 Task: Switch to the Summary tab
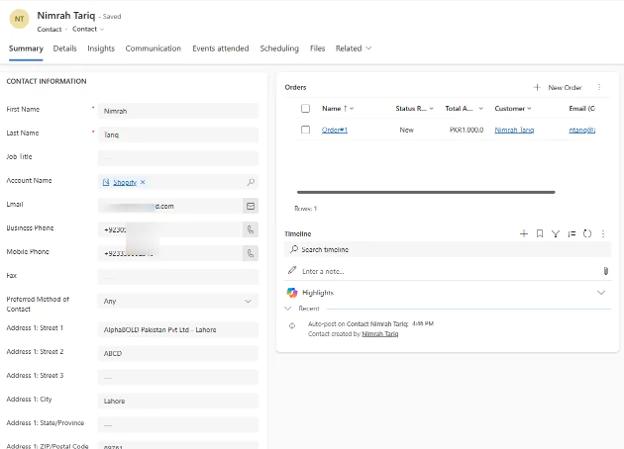26,49
